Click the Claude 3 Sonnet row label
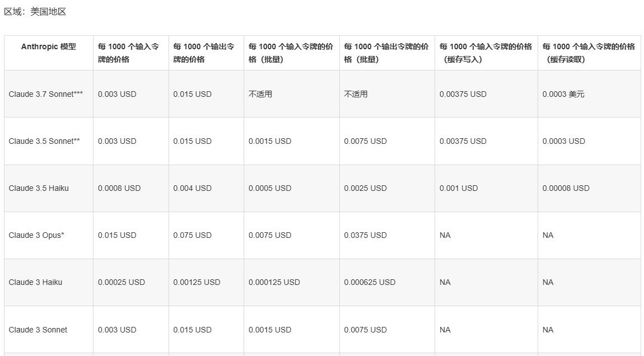Screen dimensions: 644x356 (38, 330)
